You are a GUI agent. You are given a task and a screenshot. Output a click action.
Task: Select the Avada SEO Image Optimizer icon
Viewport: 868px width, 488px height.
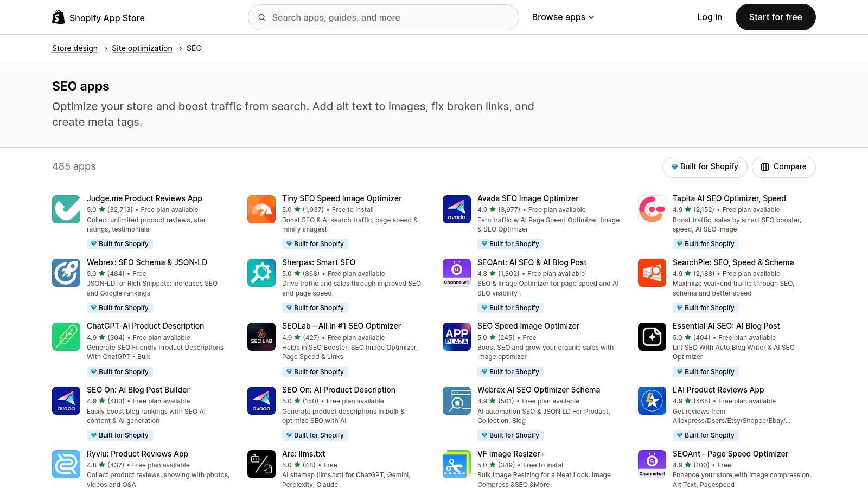[457, 209]
